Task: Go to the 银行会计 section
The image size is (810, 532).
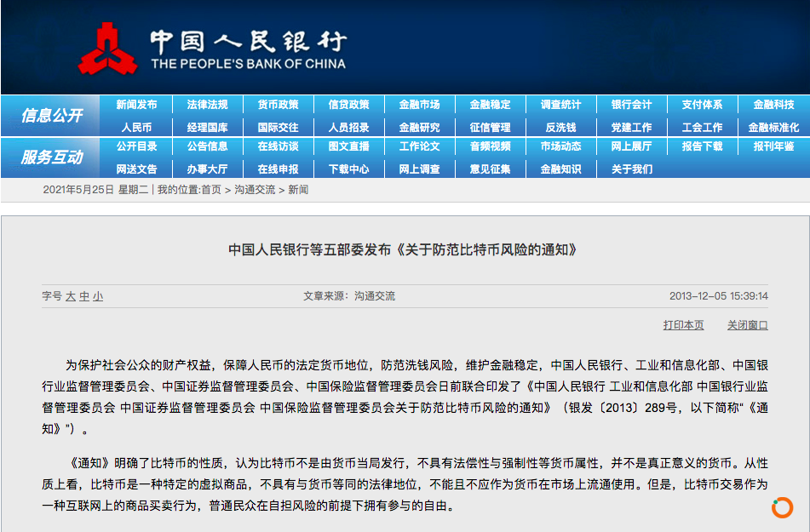Action: tap(632, 105)
